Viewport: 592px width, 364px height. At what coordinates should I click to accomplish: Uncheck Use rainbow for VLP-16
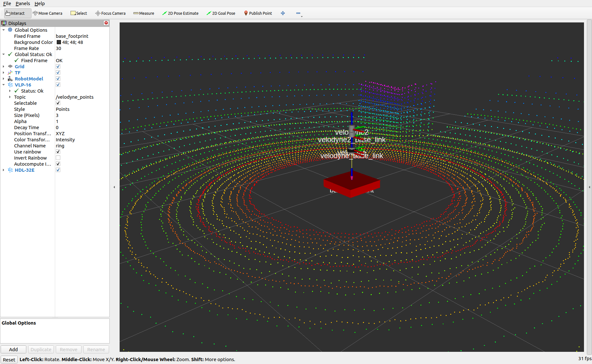point(58,152)
